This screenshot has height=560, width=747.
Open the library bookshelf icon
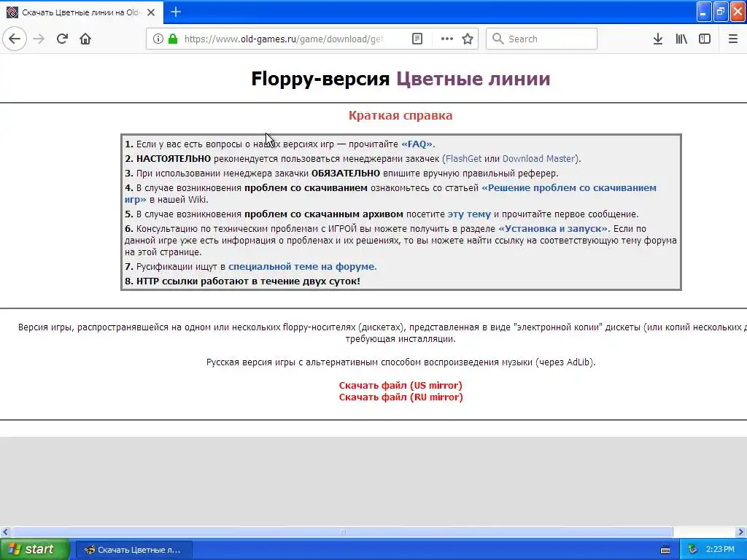tap(681, 39)
